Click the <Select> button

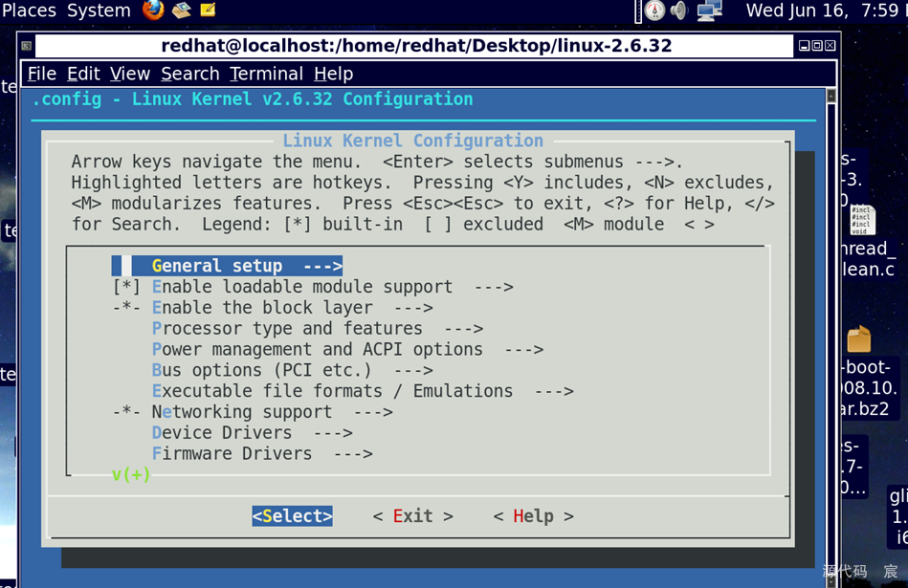(293, 515)
